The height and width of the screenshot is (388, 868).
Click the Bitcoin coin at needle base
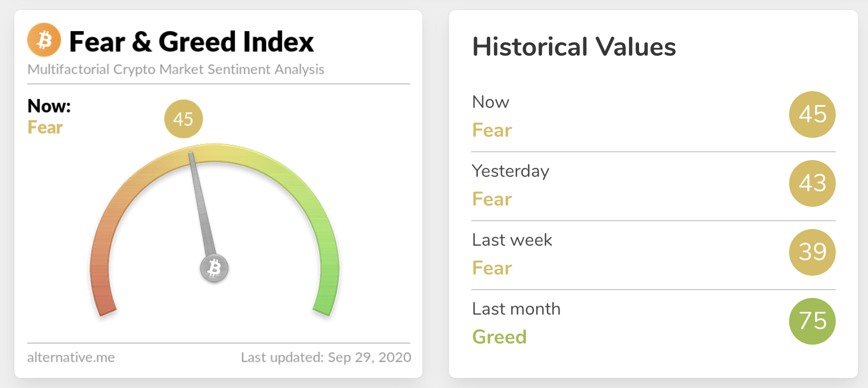coord(214,268)
